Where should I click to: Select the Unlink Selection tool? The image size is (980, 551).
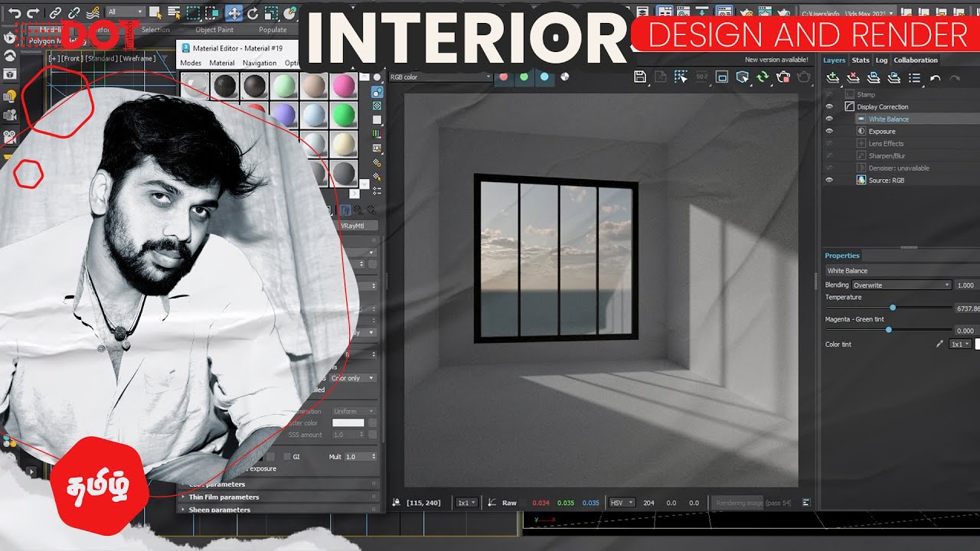point(73,13)
